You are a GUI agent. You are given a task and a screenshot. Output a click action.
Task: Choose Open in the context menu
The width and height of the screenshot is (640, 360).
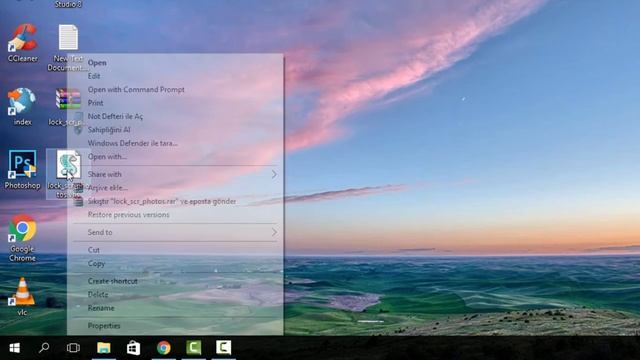click(x=97, y=62)
